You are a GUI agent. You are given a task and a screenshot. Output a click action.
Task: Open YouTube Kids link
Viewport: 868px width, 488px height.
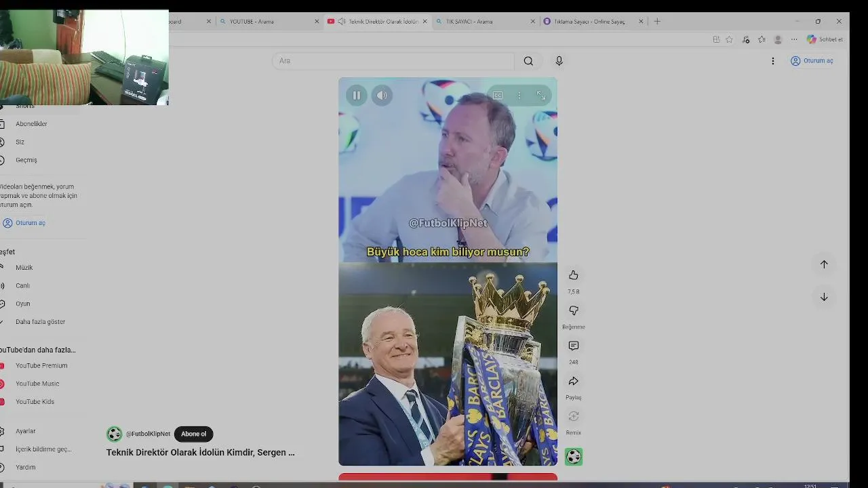click(35, 402)
